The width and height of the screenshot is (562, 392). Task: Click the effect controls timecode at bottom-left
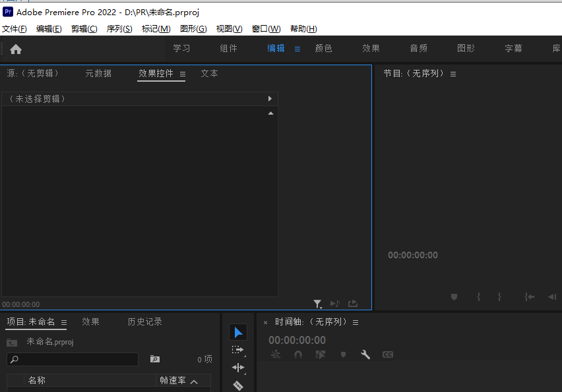click(21, 304)
